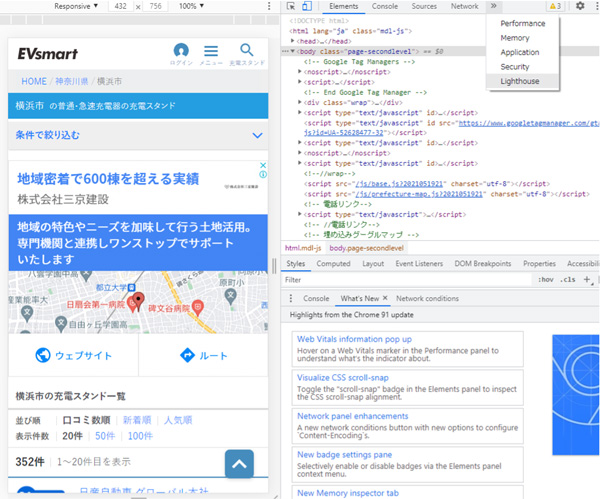Expand the script node under first noscript
The height and width of the screenshot is (499, 600).
tap(300, 82)
